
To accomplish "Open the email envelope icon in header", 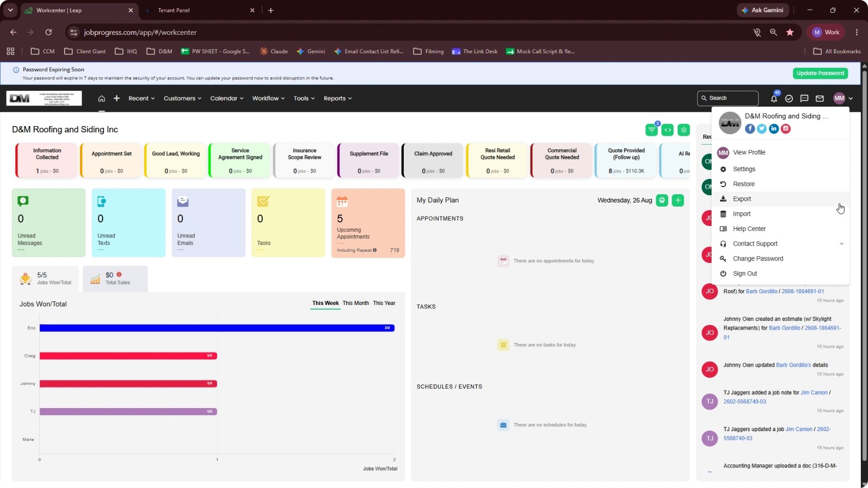I will pos(820,98).
